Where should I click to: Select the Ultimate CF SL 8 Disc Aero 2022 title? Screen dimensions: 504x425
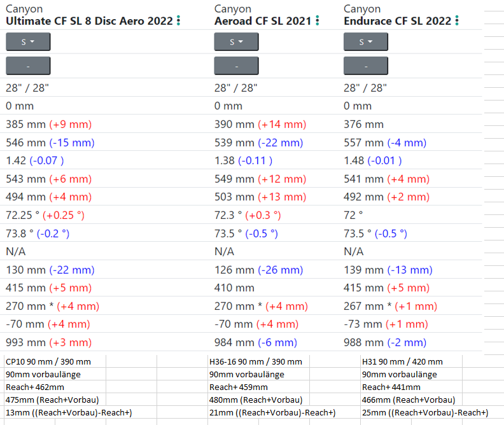click(89, 21)
